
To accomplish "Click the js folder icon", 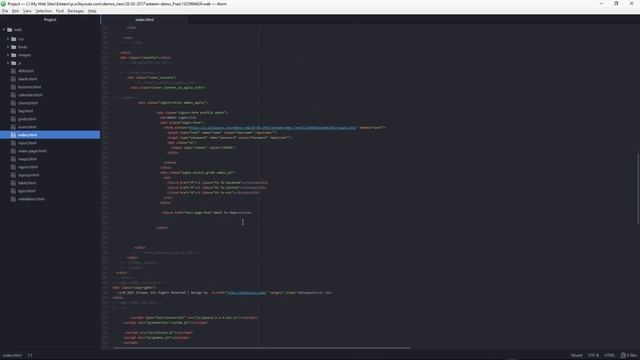I will [14, 63].
